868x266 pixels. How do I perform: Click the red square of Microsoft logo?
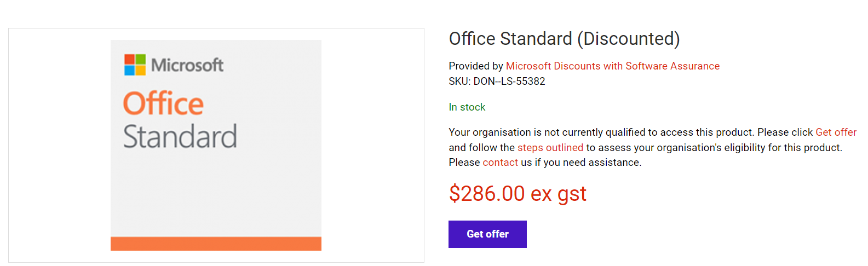pos(130,59)
